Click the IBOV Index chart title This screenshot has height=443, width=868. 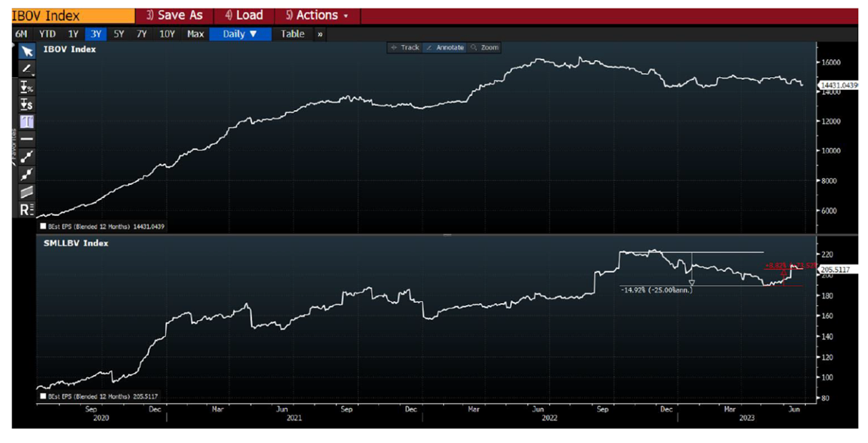click(69, 49)
